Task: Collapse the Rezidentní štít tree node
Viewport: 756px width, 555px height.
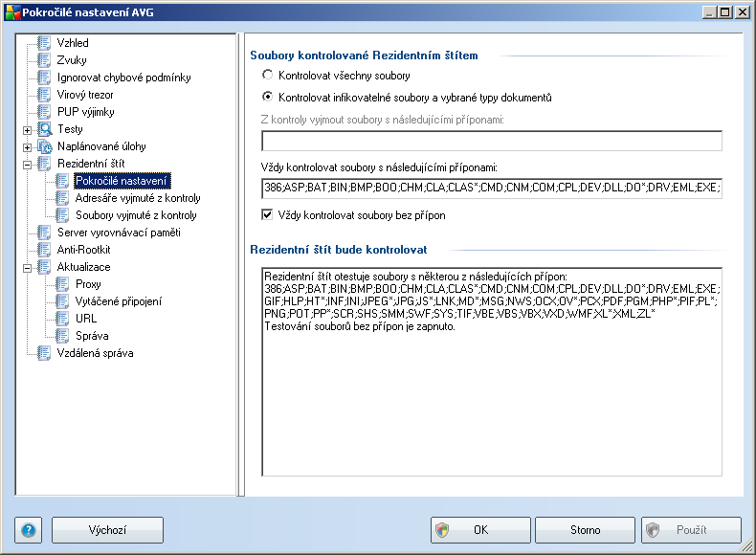Action: 28,165
